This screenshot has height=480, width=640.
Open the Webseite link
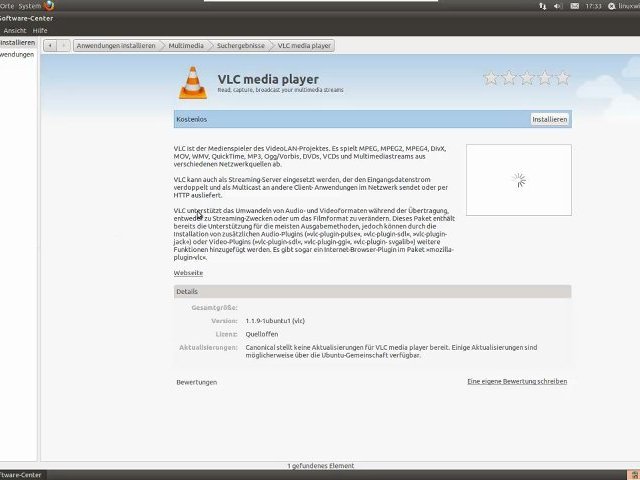coord(188,272)
